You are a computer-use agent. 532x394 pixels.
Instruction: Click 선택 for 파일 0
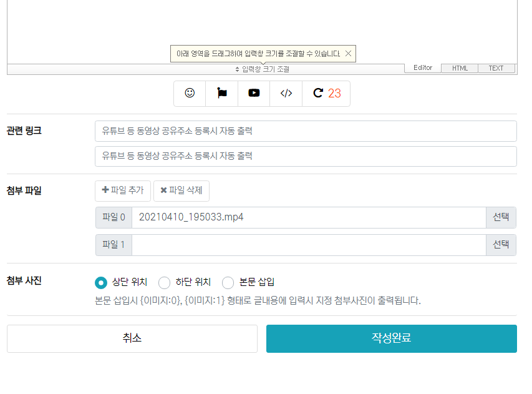coord(501,217)
